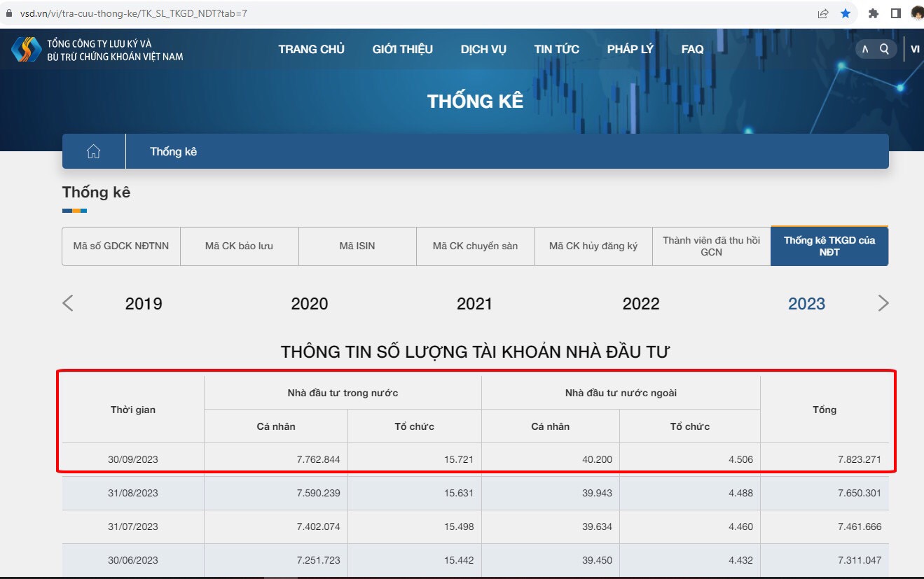This screenshot has height=579, width=924.
Task: Click the share page icon in address bar
Action: click(x=823, y=13)
